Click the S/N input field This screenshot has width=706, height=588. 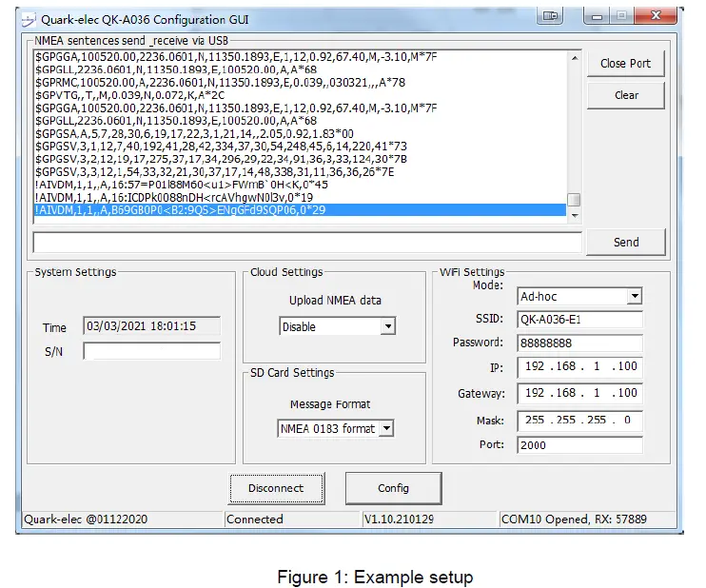151,351
